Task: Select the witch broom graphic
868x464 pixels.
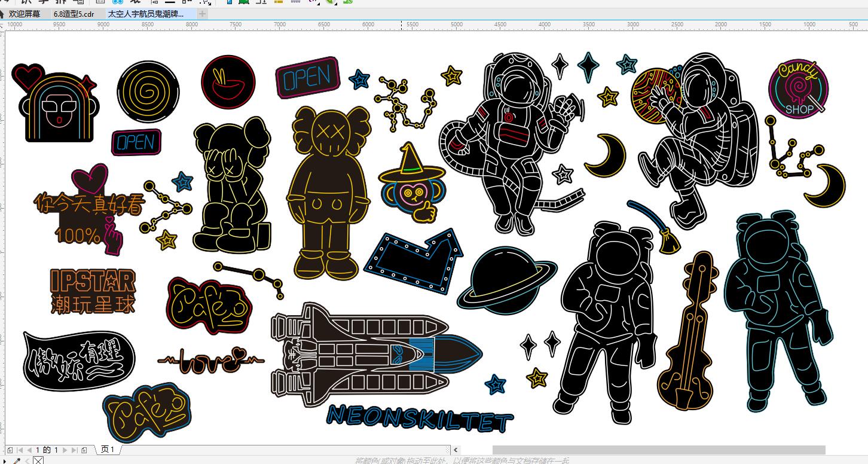Action: click(x=654, y=227)
